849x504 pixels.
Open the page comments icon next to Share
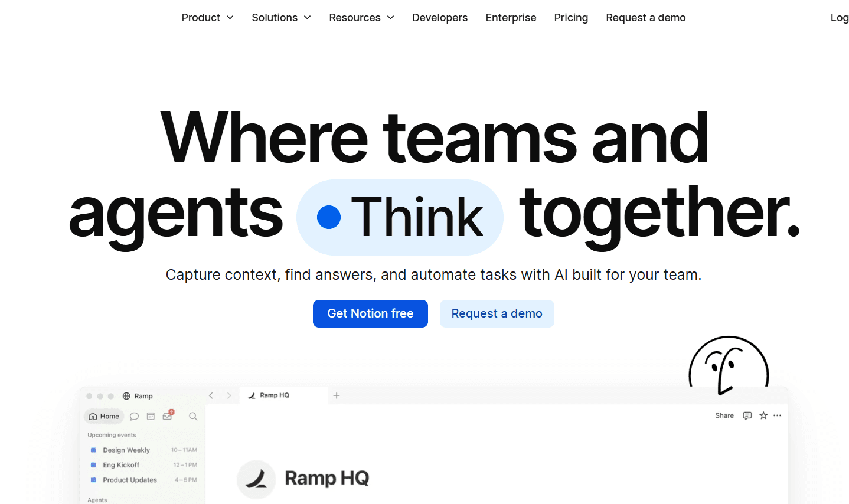[747, 415]
